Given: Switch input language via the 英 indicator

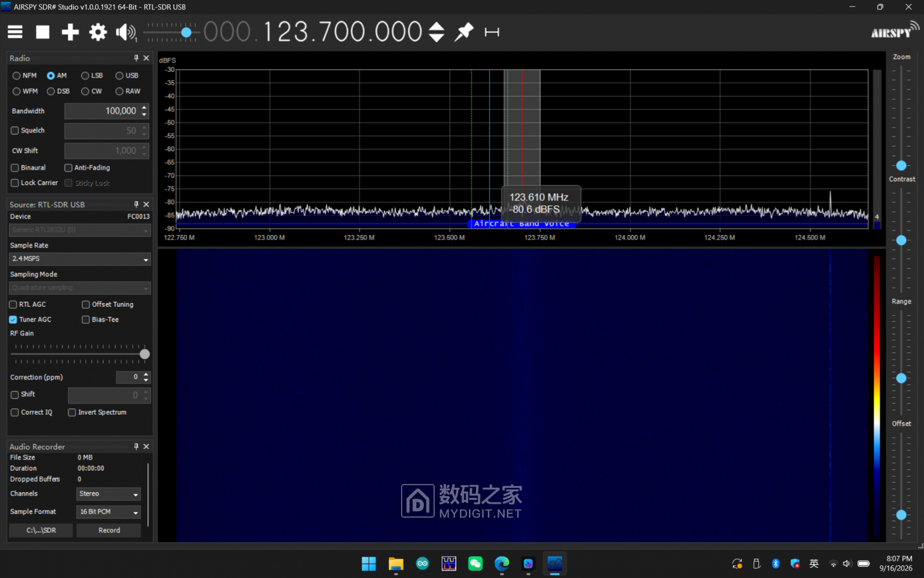Looking at the screenshot, I should pyautogui.click(x=814, y=563).
